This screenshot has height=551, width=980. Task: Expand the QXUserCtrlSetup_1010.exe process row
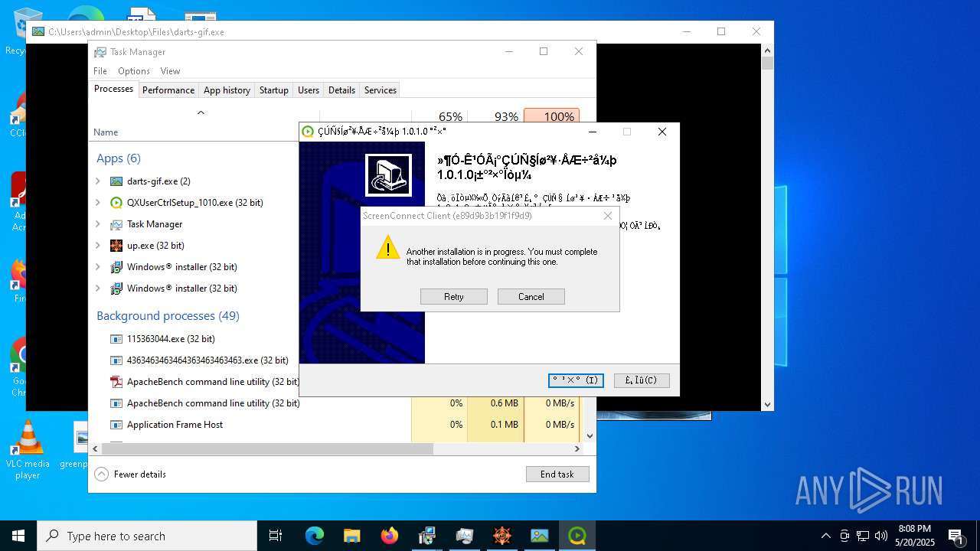click(x=98, y=203)
